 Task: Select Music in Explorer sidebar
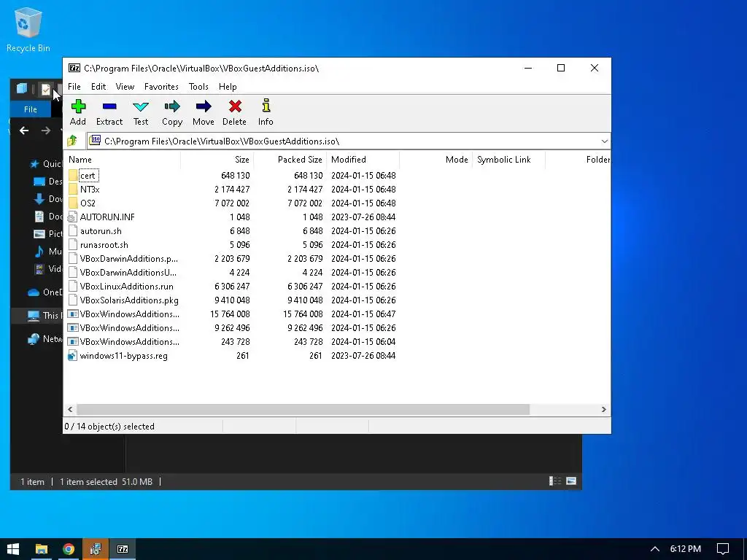point(49,252)
